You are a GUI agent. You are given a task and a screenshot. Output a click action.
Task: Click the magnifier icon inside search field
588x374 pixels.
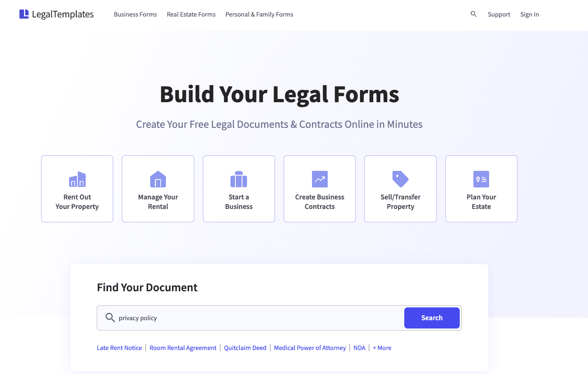110,318
